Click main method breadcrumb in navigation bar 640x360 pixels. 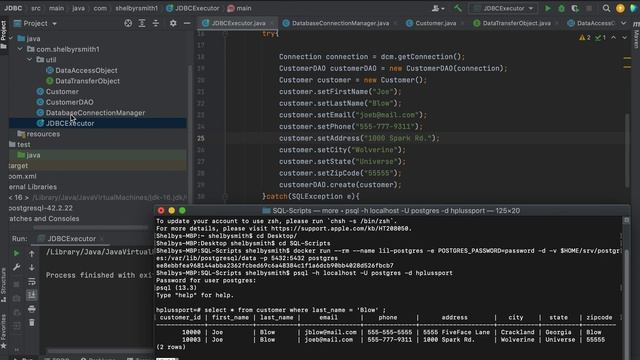(240, 8)
